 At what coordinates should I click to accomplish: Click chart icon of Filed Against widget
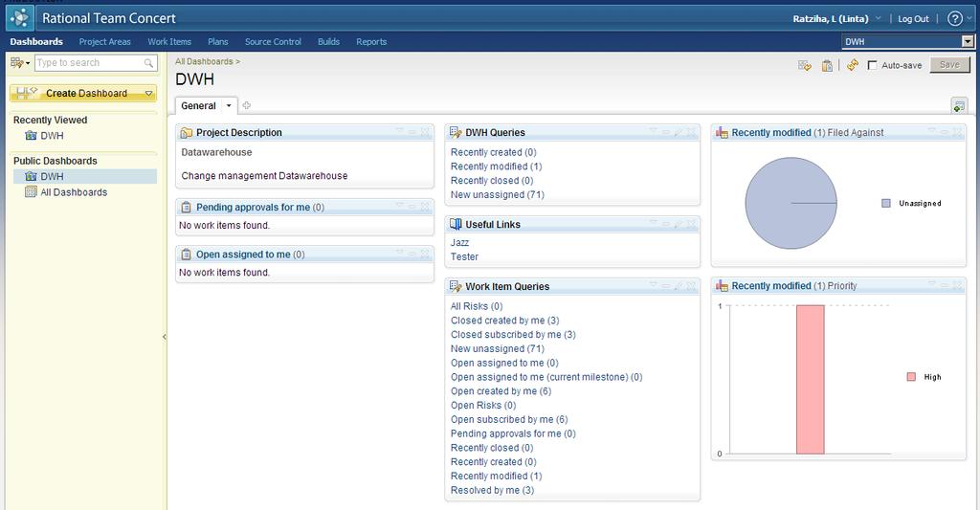click(x=722, y=132)
